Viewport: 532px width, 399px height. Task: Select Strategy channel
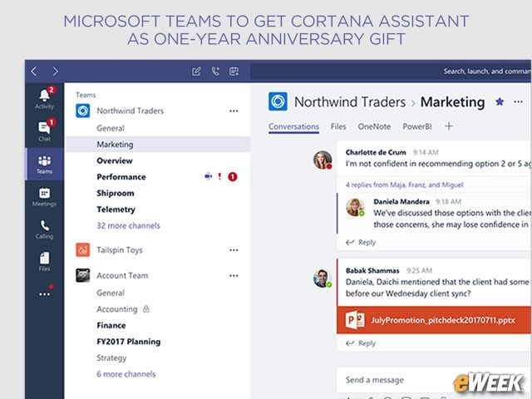[x=111, y=358]
